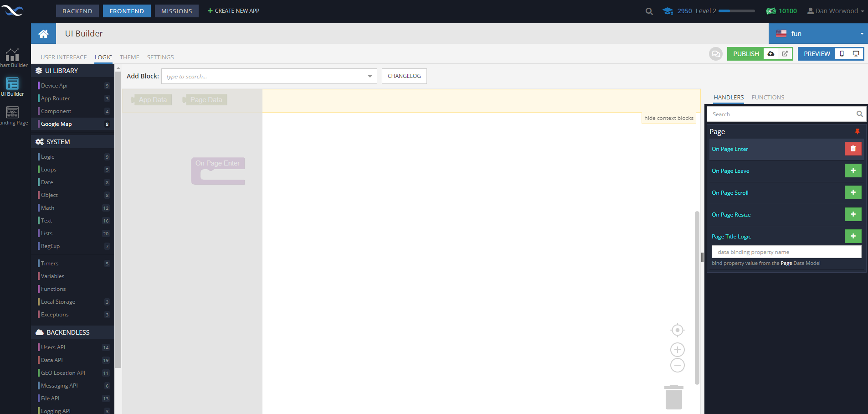This screenshot has width=868, height=414.
Task: Preview in desktop monitor icon
Action: click(x=856, y=54)
